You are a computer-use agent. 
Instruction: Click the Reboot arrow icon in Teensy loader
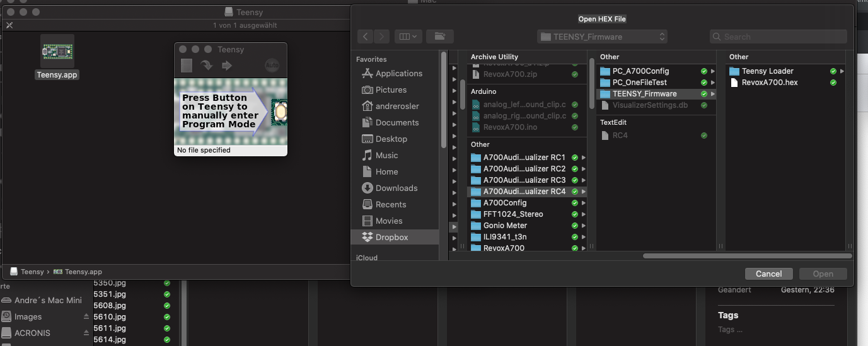point(227,66)
